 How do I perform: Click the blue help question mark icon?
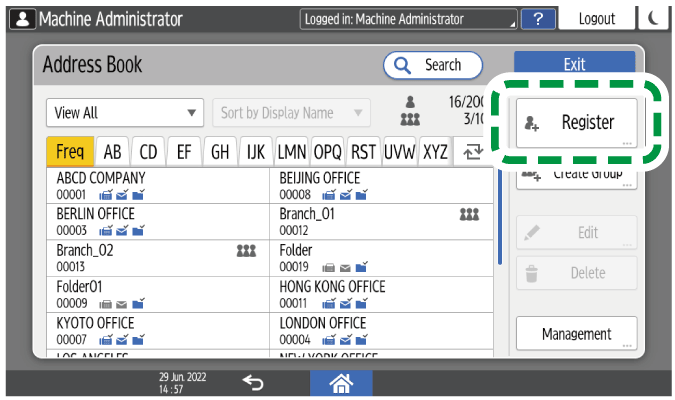tap(538, 19)
